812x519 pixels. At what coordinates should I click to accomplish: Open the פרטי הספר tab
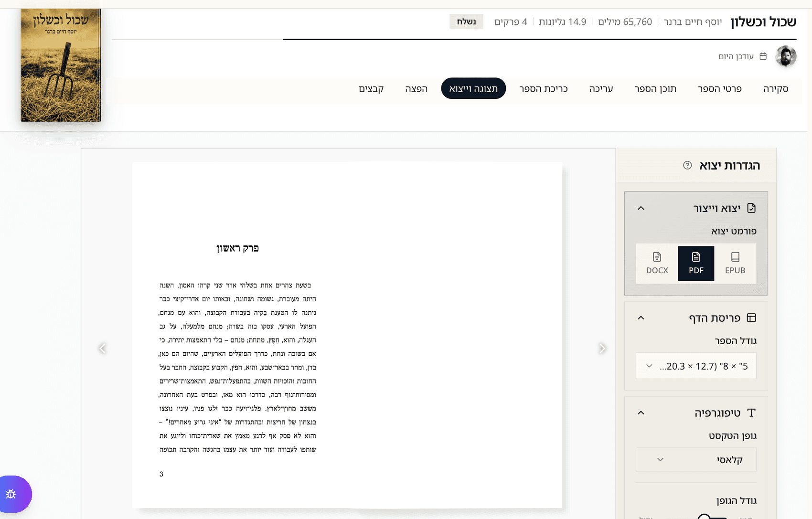(720, 89)
